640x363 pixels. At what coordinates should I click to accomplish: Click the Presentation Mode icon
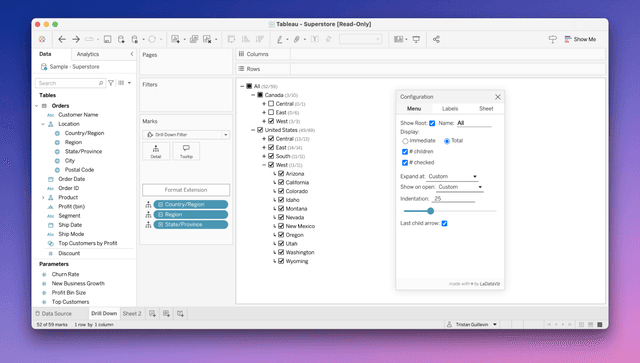[x=416, y=39]
